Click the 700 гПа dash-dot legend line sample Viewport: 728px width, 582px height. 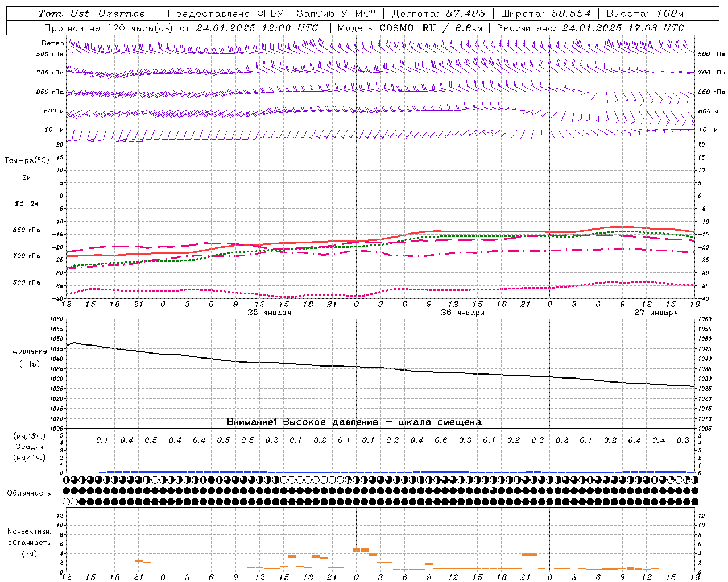pyautogui.click(x=26, y=263)
